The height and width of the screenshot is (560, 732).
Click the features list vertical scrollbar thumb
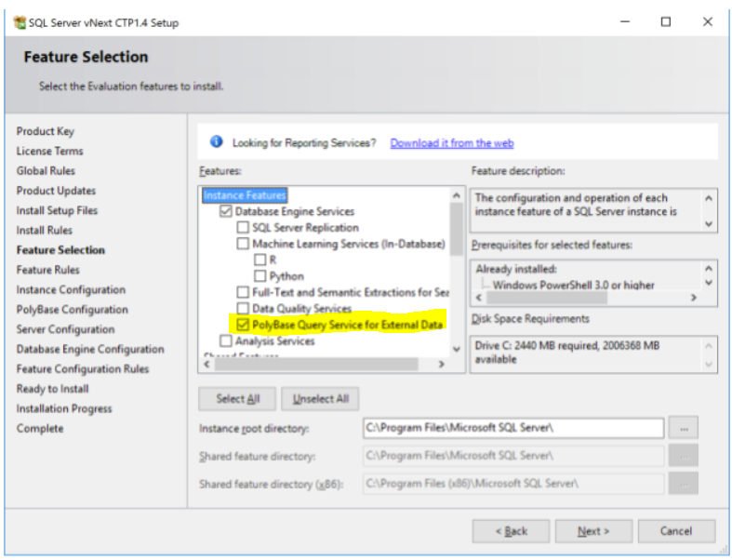(456, 229)
